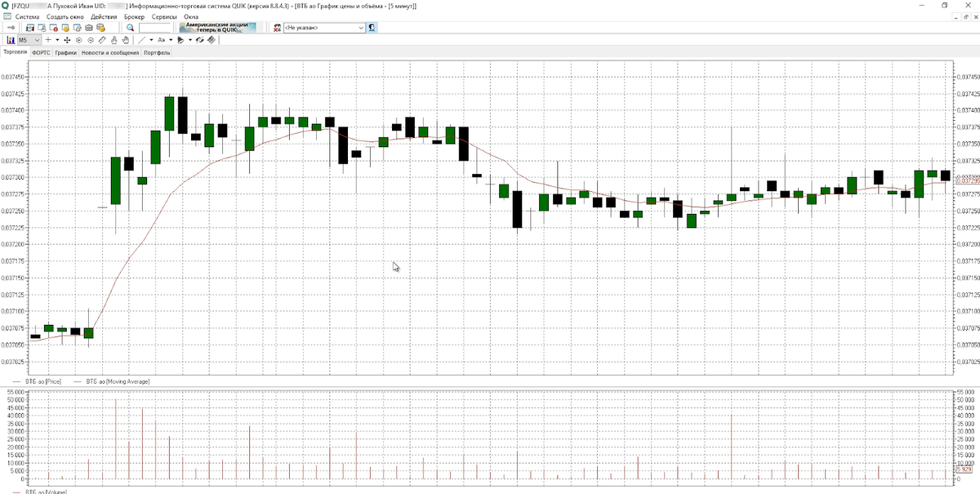The width and height of the screenshot is (980, 494).
Task: Click the 'ВТБ ао [Price]' legend label
Action: point(43,381)
